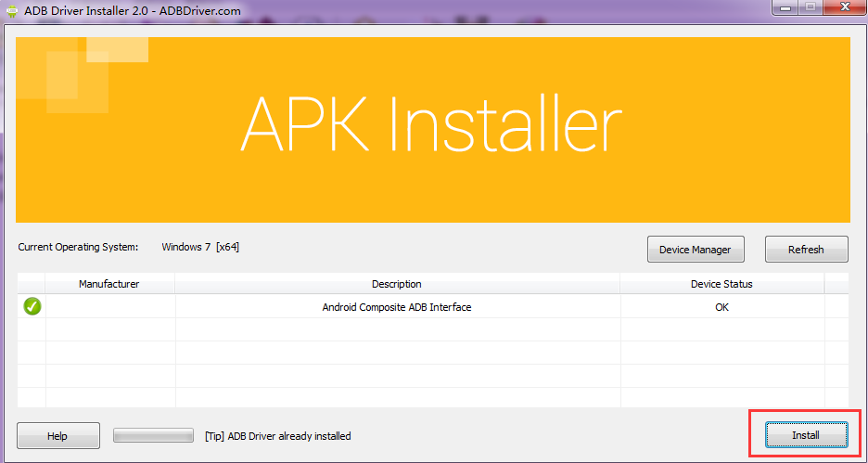
Task: Click the Device Status column header
Action: (x=721, y=284)
